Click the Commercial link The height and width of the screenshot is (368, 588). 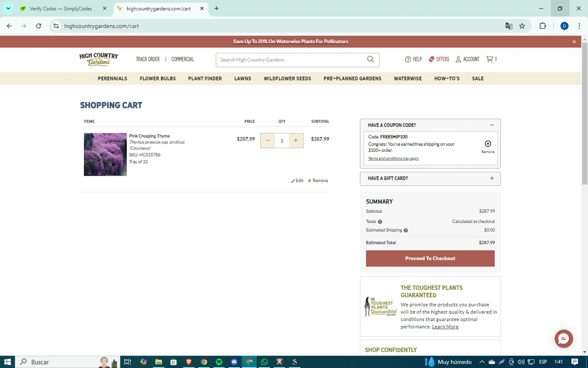pos(183,59)
